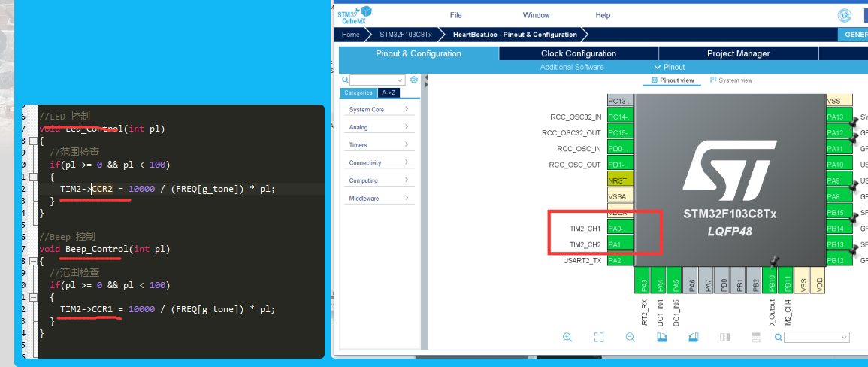Image resolution: width=868 pixels, height=367 pixels.
Task: Go to the Home breadcrumb
Action: (x=350, y=35)
